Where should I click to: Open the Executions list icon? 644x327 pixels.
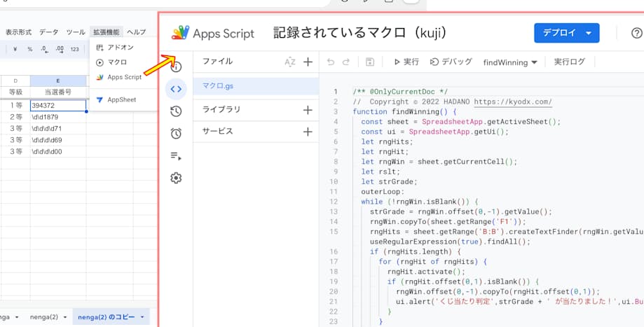click(x=176, y=156)
